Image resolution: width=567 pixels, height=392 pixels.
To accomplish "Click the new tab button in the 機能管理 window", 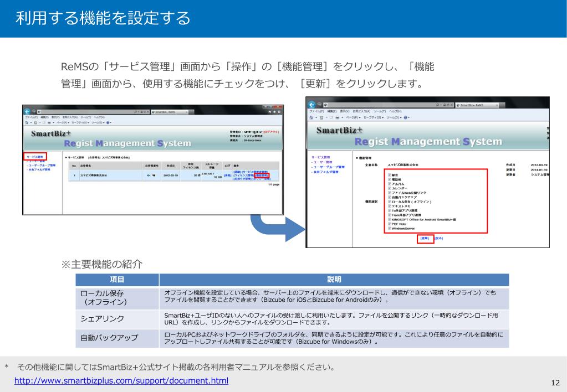I will 503,105.
